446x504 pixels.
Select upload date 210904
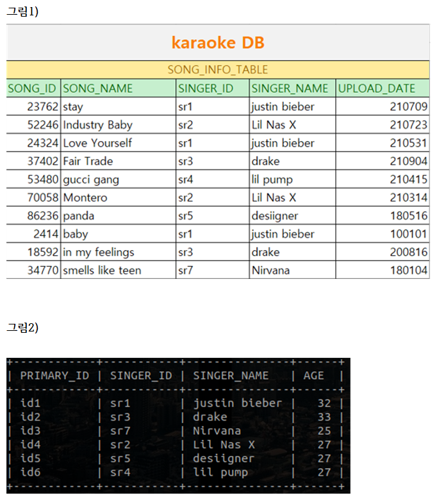[x=383, y=161]
